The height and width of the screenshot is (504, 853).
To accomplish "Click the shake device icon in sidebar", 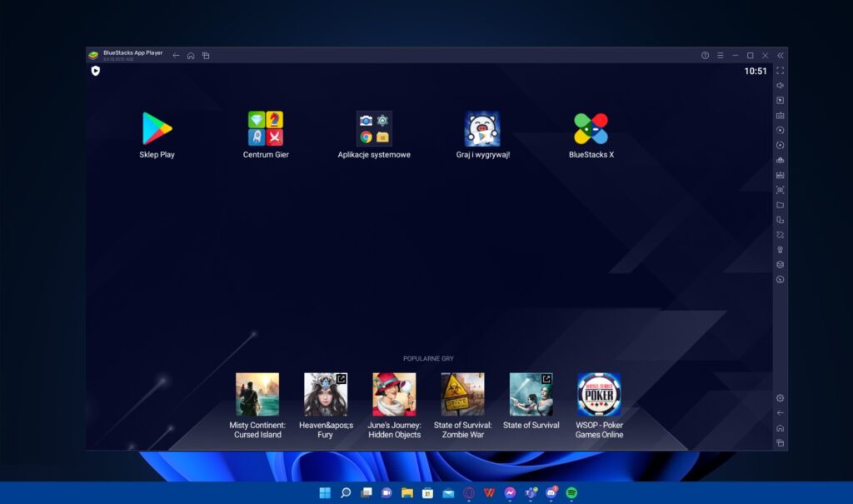I will coord(780,235).
